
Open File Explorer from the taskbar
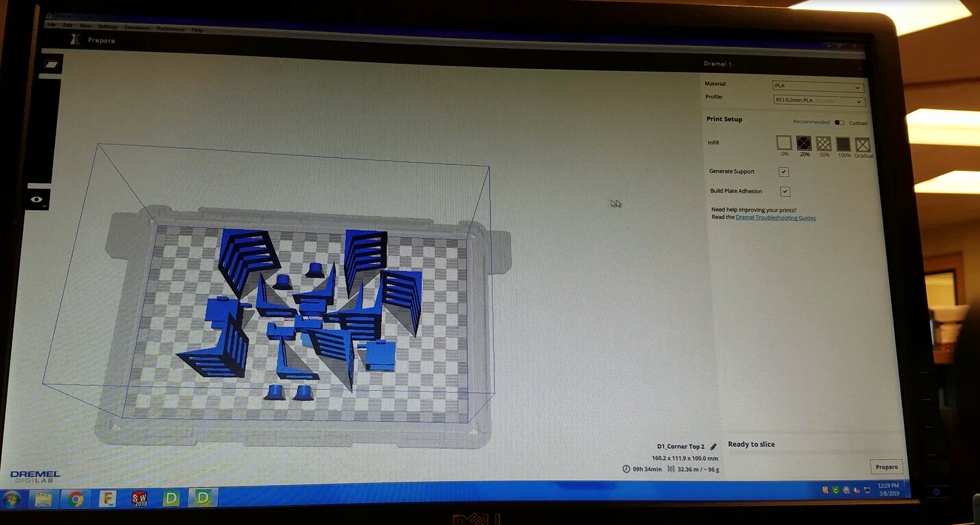tap(43, 500)
